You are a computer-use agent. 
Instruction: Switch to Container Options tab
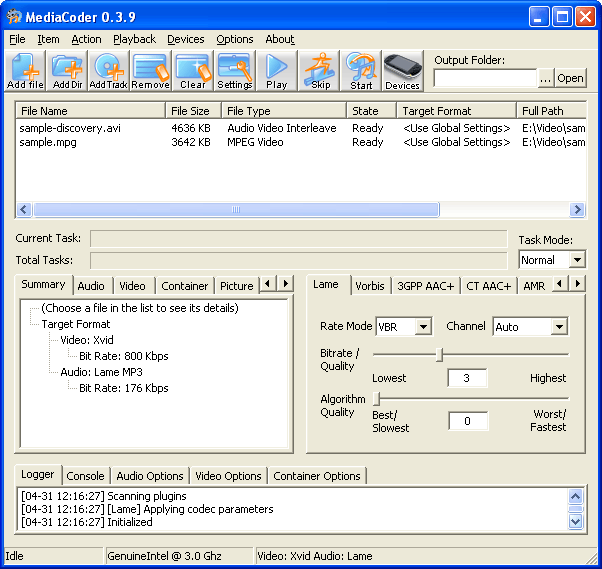click(x=317, y=476)
